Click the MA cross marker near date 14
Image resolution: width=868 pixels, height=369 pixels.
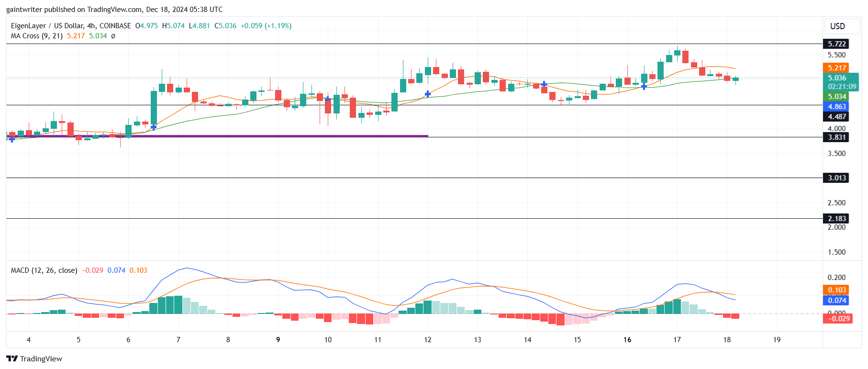coord(544,84)
